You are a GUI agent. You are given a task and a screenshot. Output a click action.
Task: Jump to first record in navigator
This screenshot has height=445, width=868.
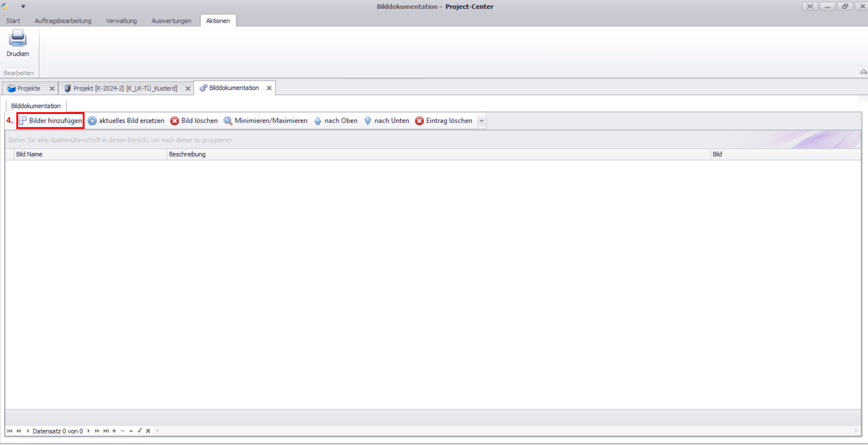click(x=10, y=431)
